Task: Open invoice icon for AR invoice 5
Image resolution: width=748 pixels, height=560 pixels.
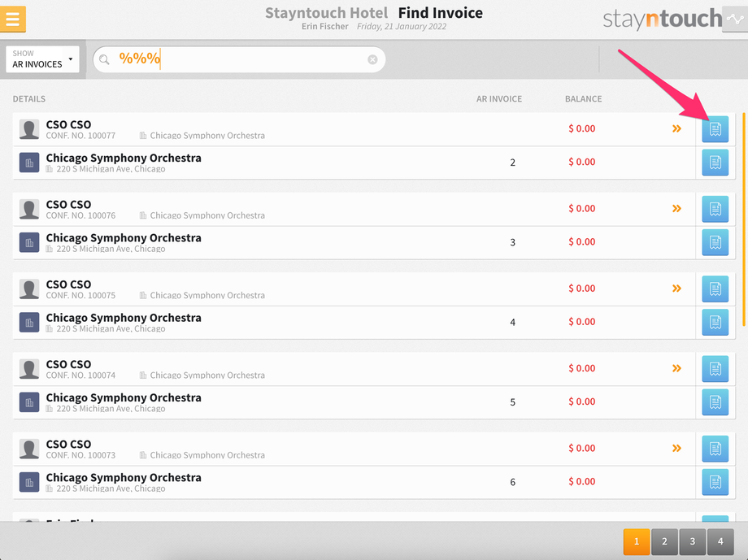Action: click(715, 402)
